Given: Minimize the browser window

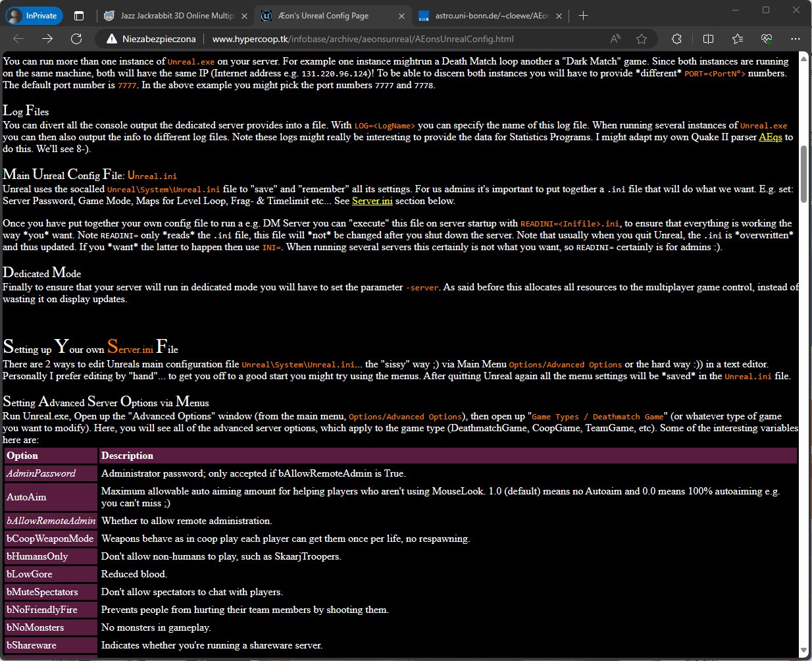Looking at the screenshot, I should [736, 10].
